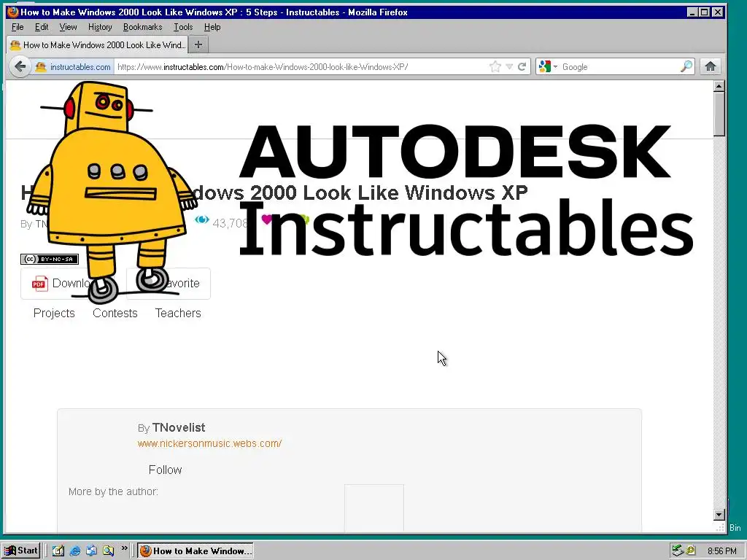Click instructables.com site identity button
The height and width of the screenshot is (560, 747).
(x=74, y=67)
